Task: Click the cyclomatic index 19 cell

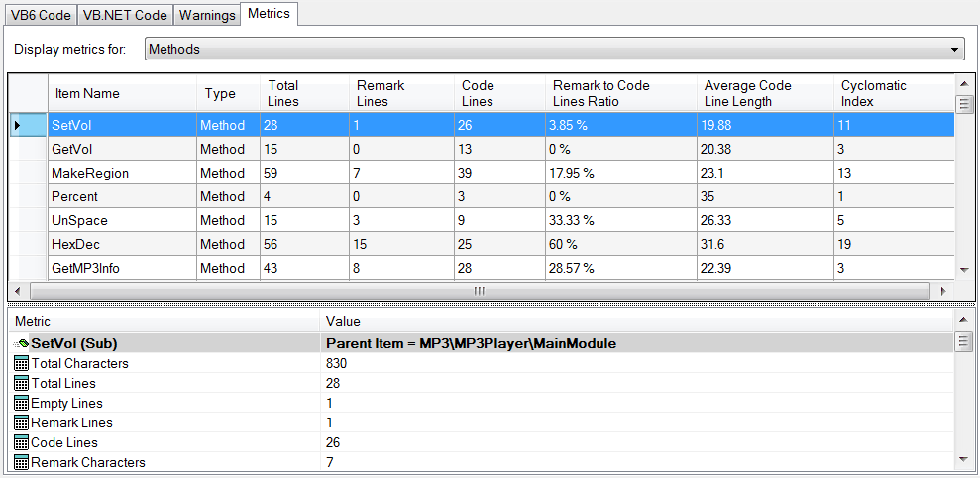Action: (x=894, y=244)
